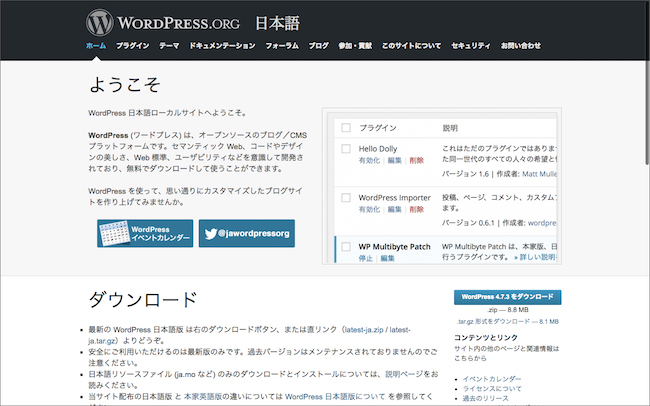Open the セキュリティ menu item
Viewport: 650px width, 406px height.
click(471, 46)
